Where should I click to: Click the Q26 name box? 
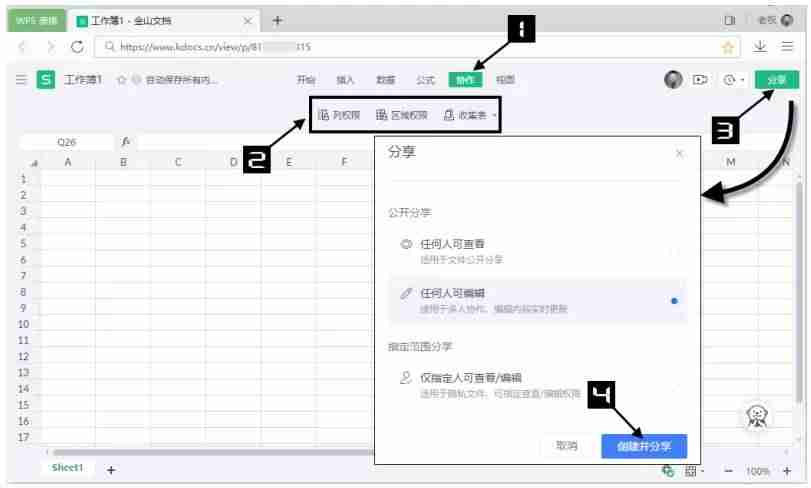tap(67, 142)
